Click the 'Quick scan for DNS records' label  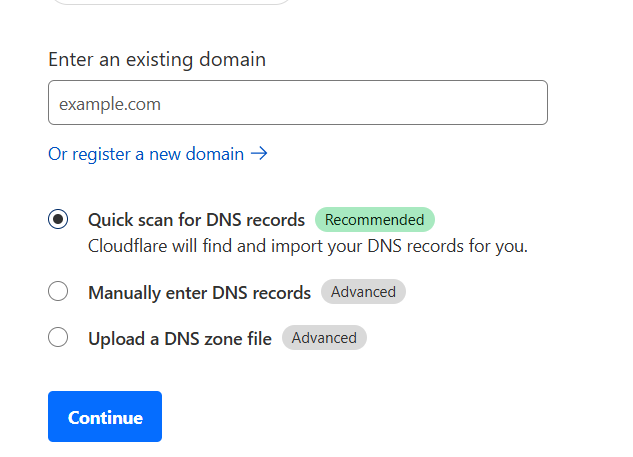pyautogui.click(x=196, y=220)
